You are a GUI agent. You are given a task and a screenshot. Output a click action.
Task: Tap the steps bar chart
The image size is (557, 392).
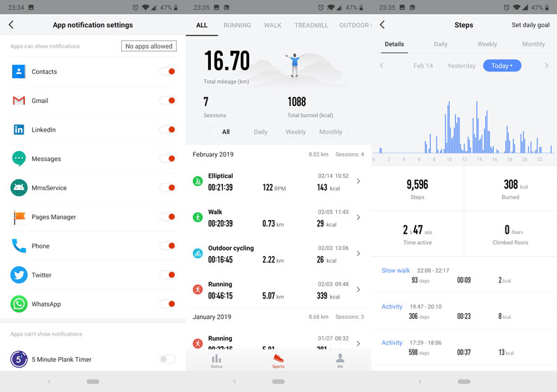(x=464, y=128)
